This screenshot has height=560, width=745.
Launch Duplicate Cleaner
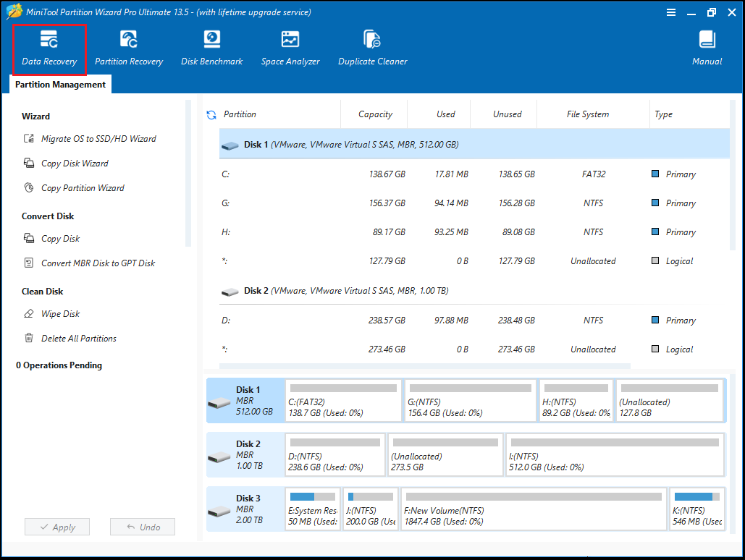click(x=372, y=49)
